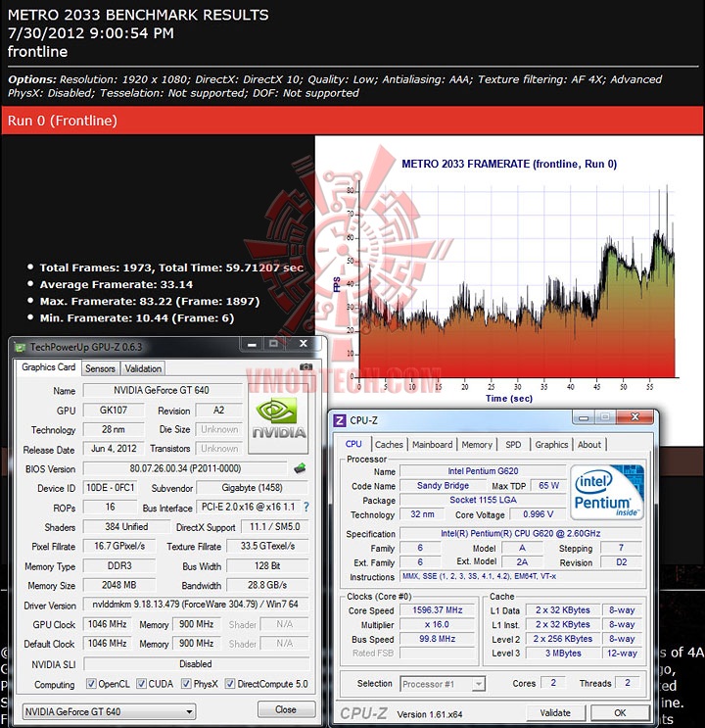The width and height of the screenshot is (705, 728).
Task: Click the GPU Clock value 1046 MHz
Action: 107,624
